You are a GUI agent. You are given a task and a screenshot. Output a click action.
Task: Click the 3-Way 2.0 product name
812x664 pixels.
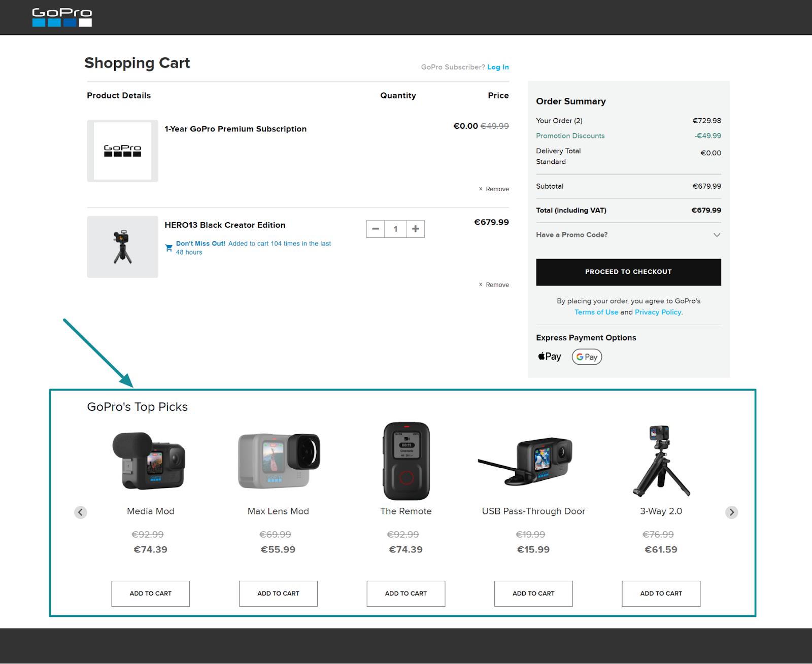[x=661, y=511]
